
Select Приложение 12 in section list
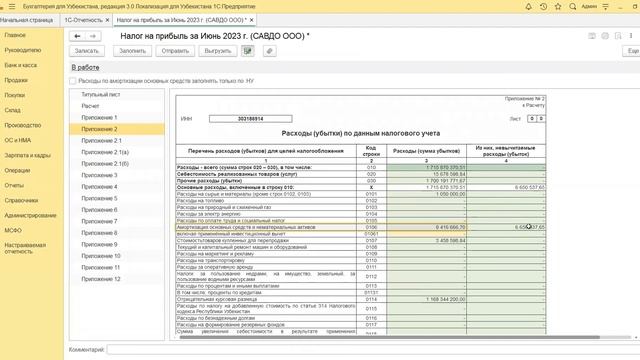[117, 279]
